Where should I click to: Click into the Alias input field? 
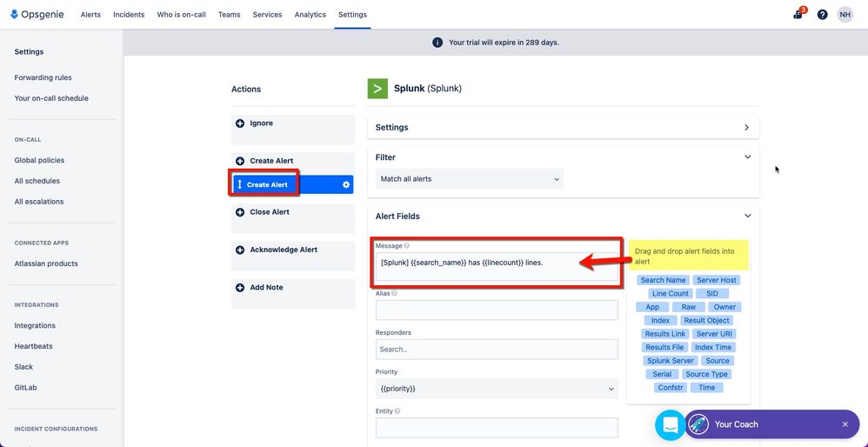click(x=497, y=310)
